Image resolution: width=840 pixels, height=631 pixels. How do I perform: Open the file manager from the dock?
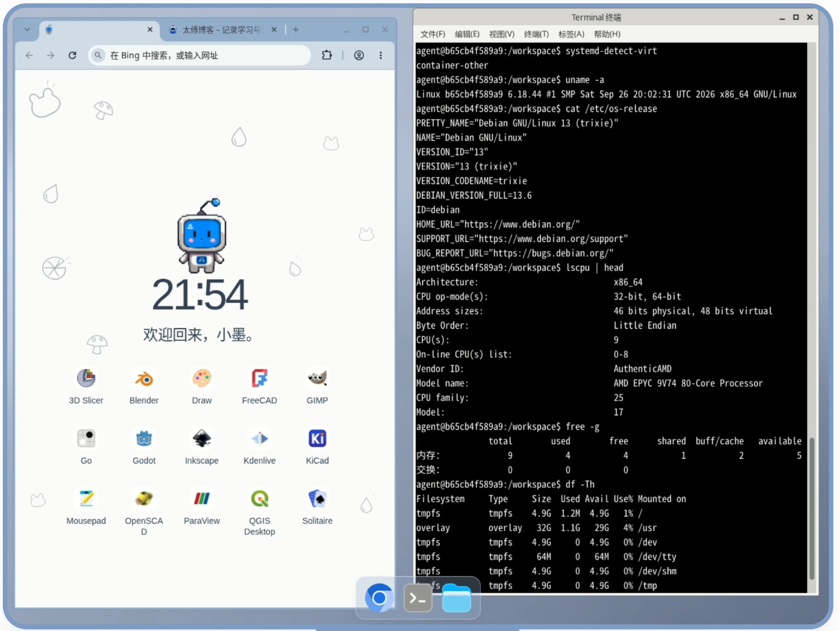[456, 598]
